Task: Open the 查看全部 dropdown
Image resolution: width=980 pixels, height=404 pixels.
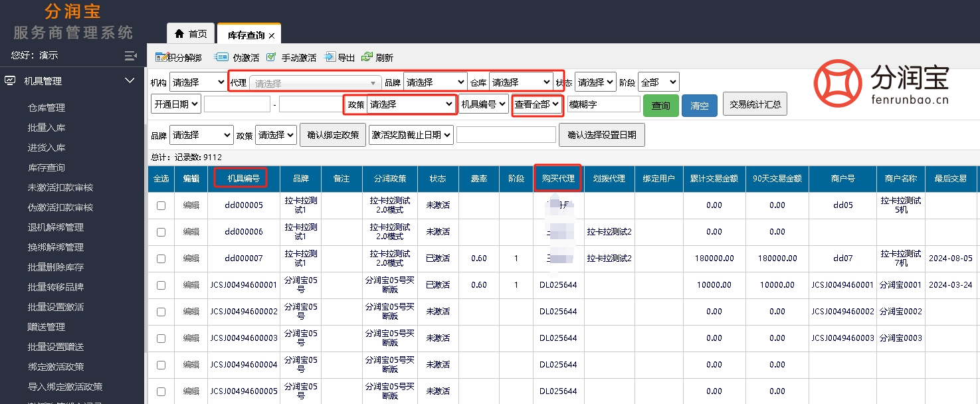Action: pos(537,104)
